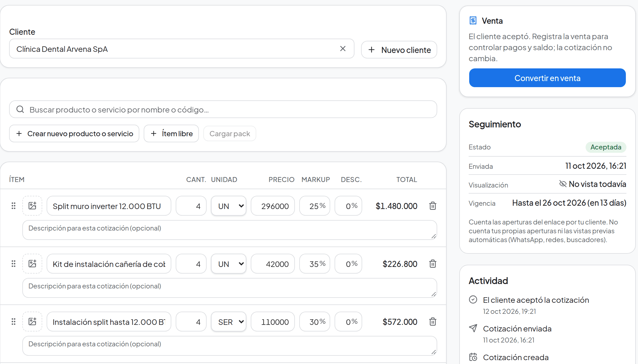
Task: Click Crear nuevo producto o servicio
Action: (74, 133)
